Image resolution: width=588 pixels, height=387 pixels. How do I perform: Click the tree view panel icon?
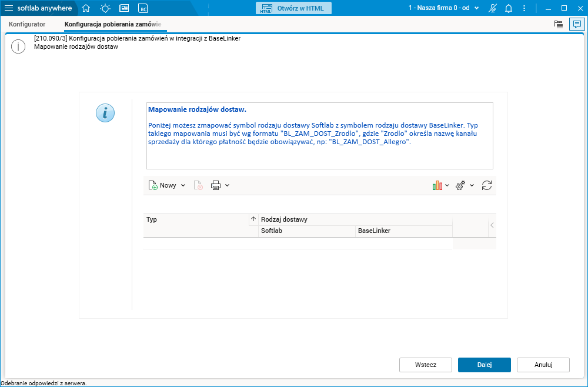click(559, 24)
